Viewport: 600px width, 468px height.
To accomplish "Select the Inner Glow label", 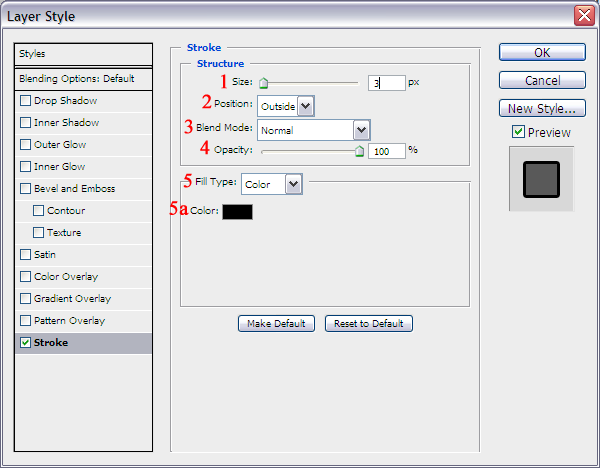I will pyautogui.click(x=60, y=166).
